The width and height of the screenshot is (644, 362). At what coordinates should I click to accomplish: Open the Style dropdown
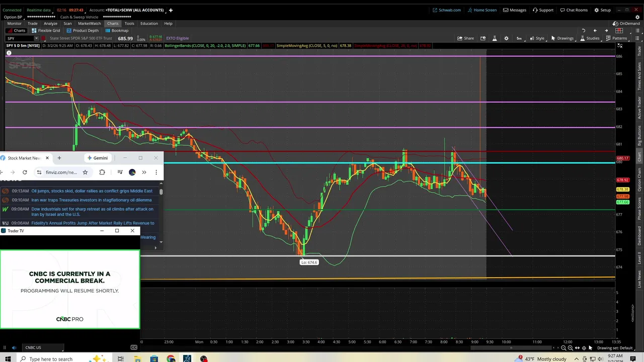point(537,38)
